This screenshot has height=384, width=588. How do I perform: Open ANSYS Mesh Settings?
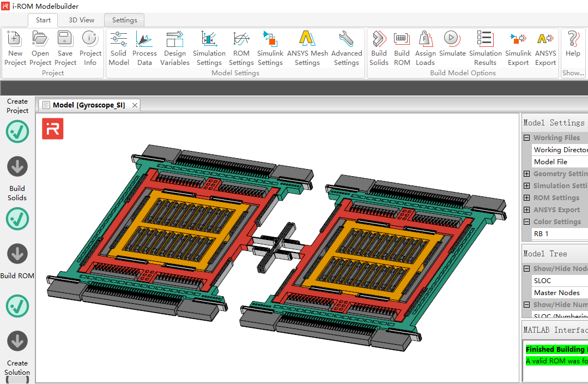pyautogui.click(x=307, y=48)
